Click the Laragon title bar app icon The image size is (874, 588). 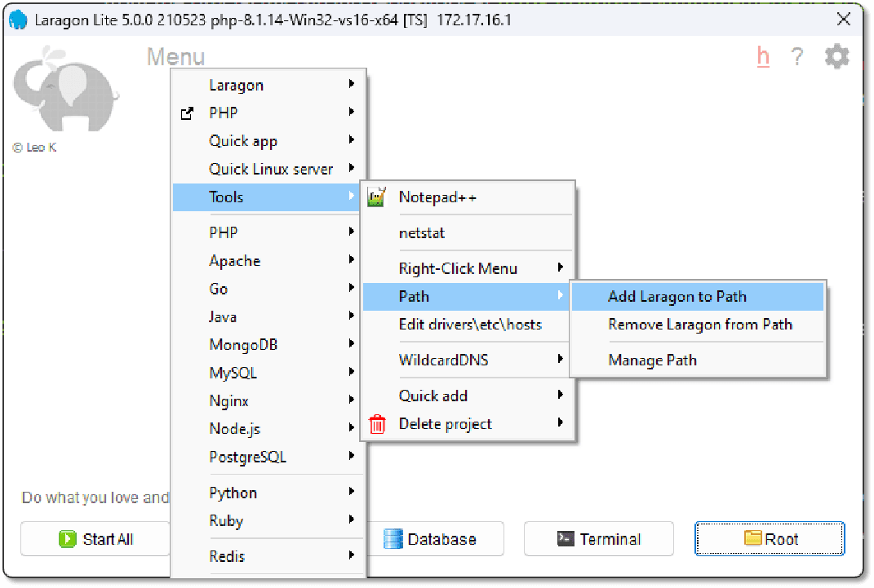coord(19,20)
